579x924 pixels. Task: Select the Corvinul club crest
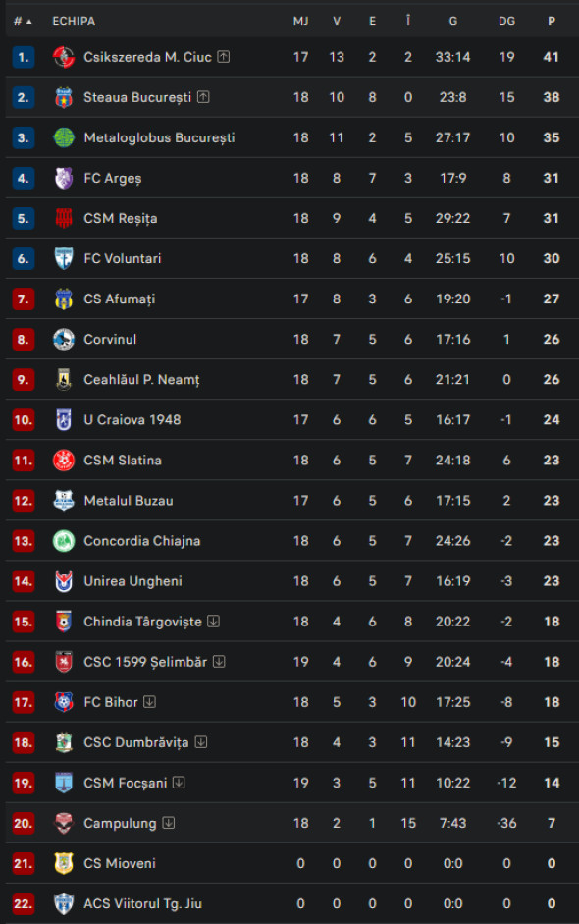coord(63,339)
